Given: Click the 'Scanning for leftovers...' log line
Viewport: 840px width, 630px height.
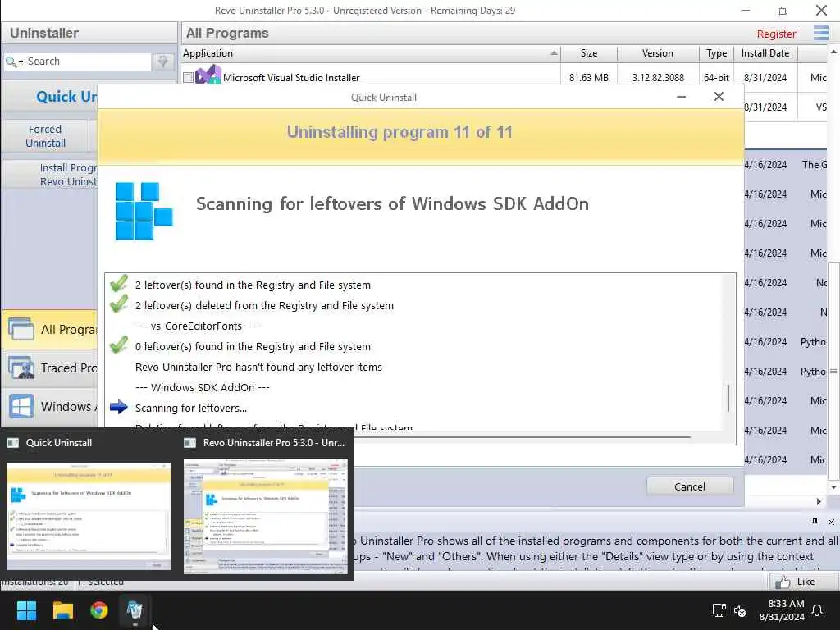Looking at the screenshot, I should coord(191,409).
